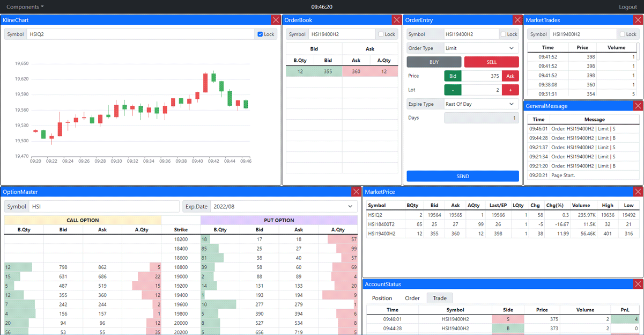This screenshot has width=644, height=335.
Task: Uncheck the KlineChart Lock checkbox
Action: [x=260, y=34]
